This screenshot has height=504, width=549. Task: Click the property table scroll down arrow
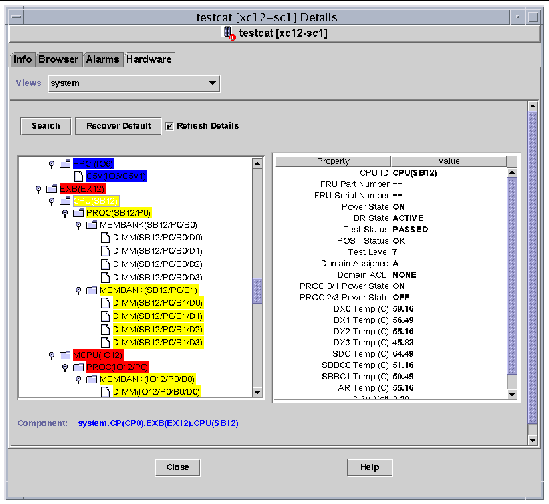(x=512, y=394)
